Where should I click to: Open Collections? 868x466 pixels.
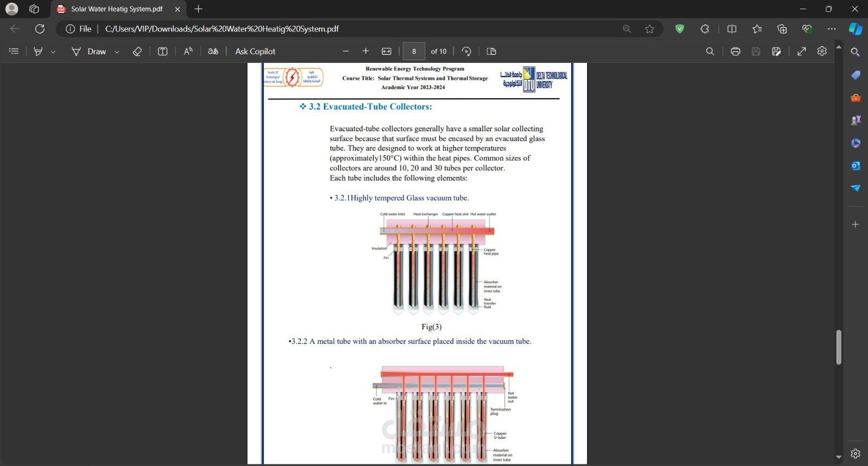(782, 29)
